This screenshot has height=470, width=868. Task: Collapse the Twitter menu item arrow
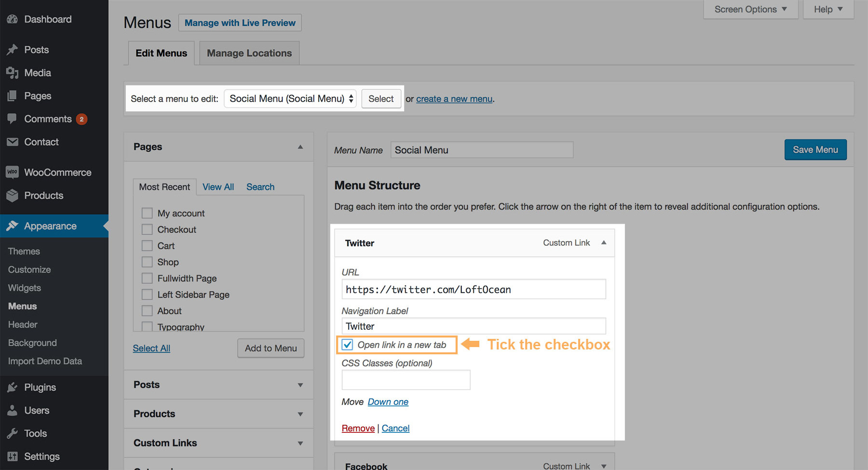(x=603, y=243)
